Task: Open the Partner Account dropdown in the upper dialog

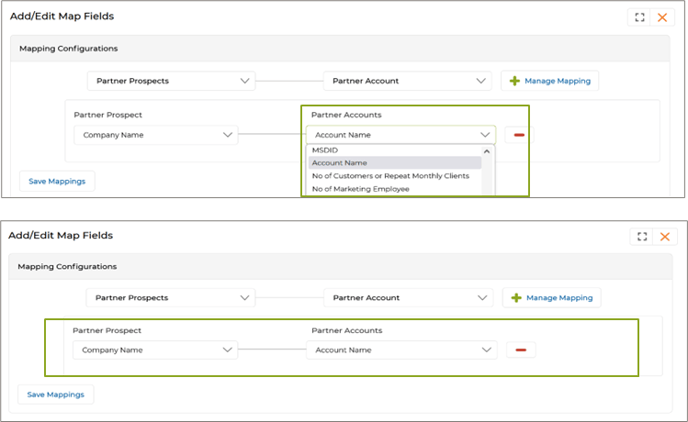Action: [x=408, y=81]
